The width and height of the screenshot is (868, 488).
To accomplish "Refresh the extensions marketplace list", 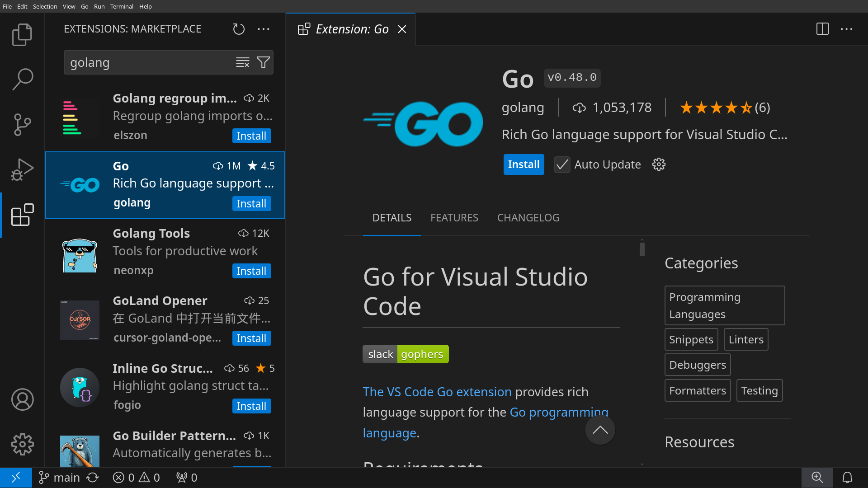I will coord(239,29).
